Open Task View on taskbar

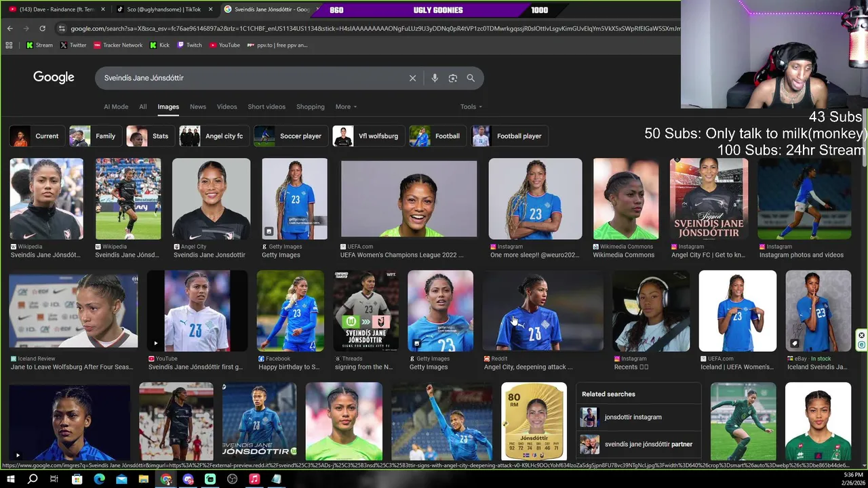click(54, 479)
